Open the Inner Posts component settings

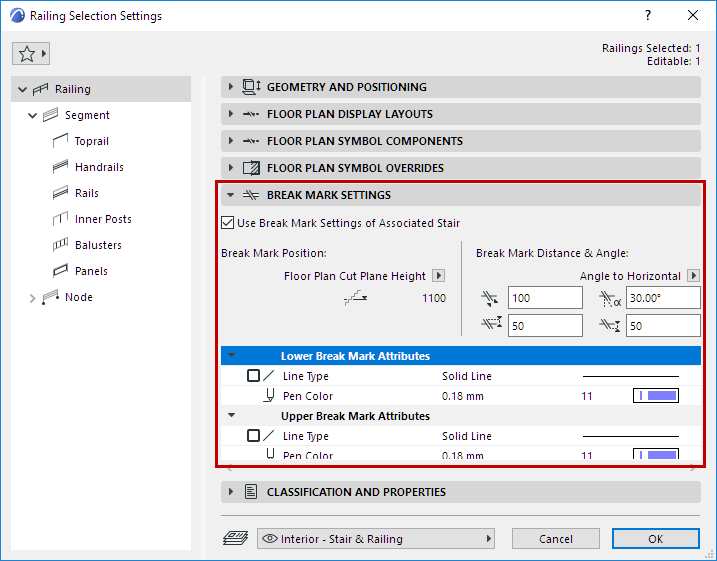(x=102, y=219)
